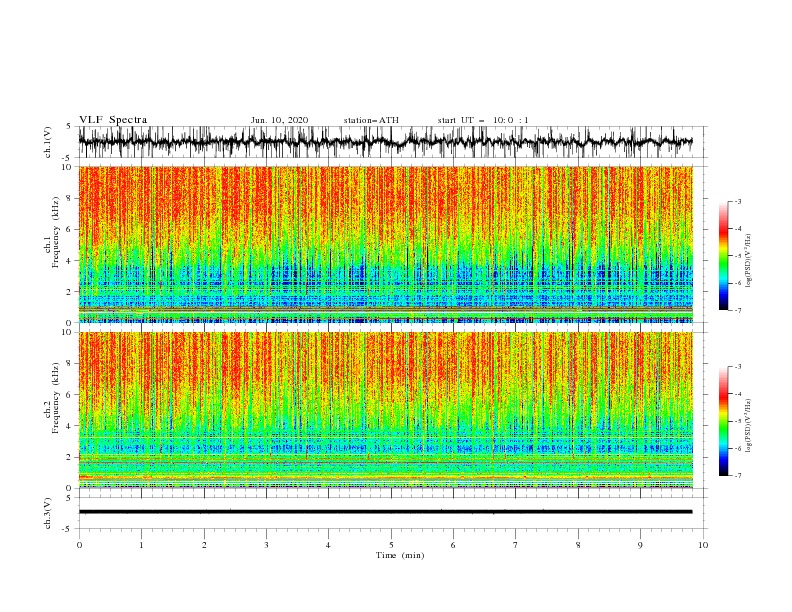Select the date text "Jun. 10, 2020"
This screenshot has height=612, width=792.
tap(279, 120)
